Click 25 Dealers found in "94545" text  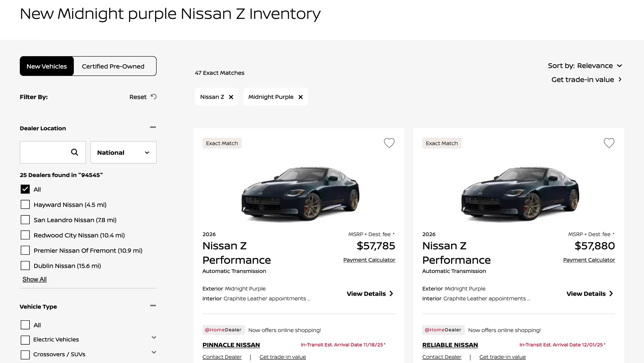coord(61,175)
